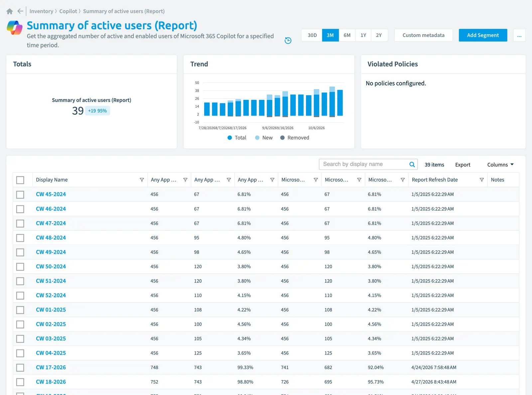Check the CW 52-2024 row checkbox

[20, 296]
